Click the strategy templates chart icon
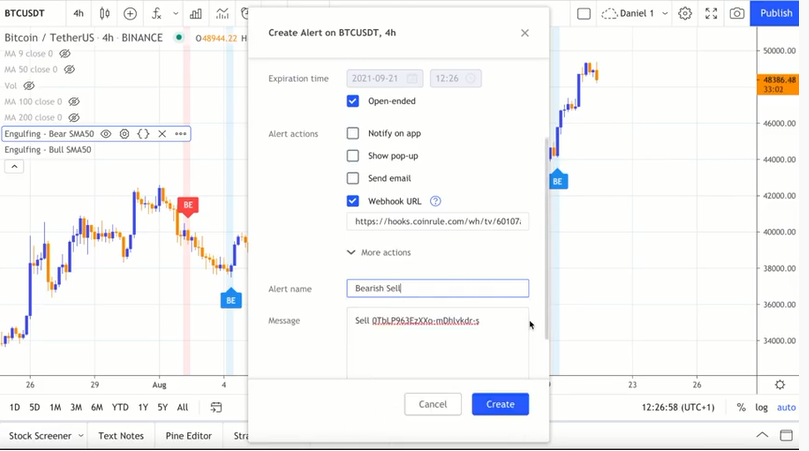809x451 pixels. pos(222,13)
